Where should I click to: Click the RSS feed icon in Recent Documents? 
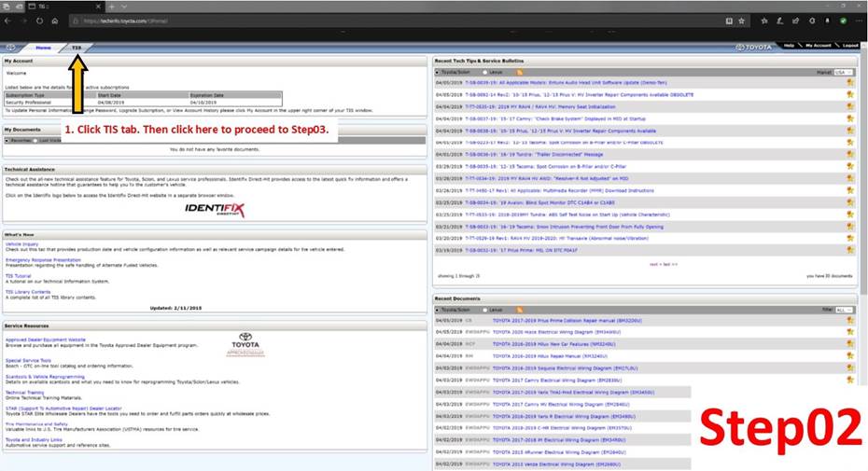click(519, 310)
